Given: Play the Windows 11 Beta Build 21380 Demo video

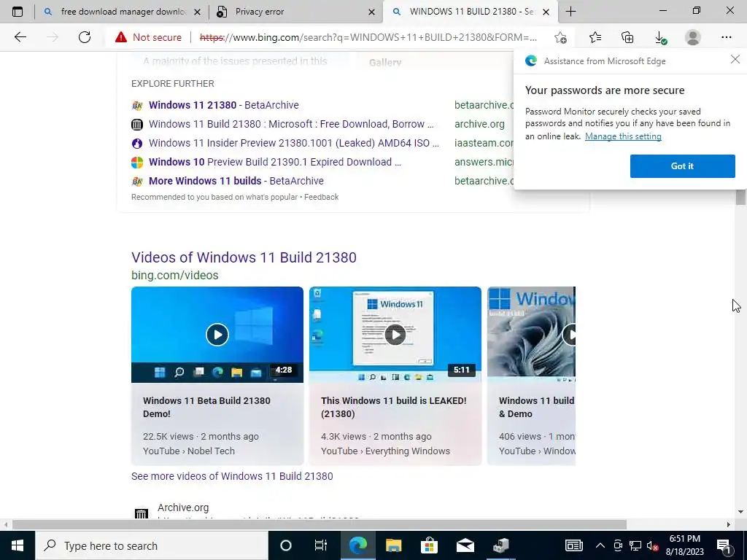Looking at the screenshot, I should 217,334.
